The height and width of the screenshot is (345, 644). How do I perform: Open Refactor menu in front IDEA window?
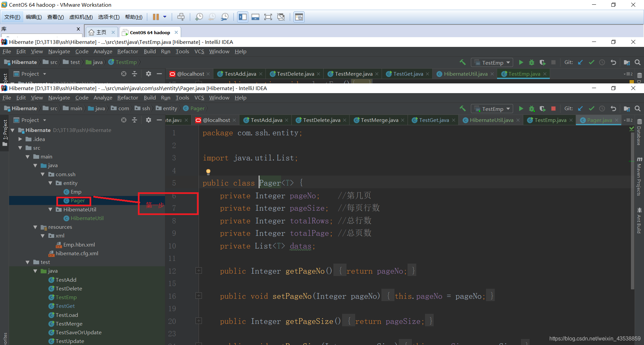pos(127,97)
